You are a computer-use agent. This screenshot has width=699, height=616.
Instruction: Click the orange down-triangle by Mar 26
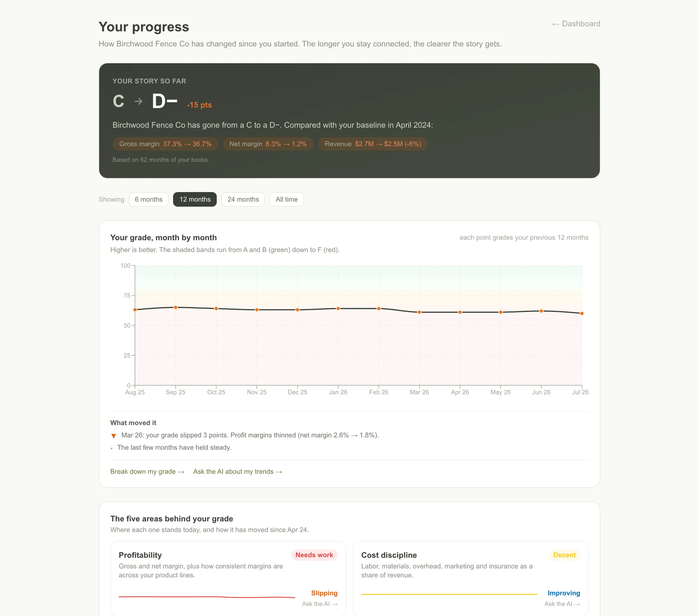point(114,436)
